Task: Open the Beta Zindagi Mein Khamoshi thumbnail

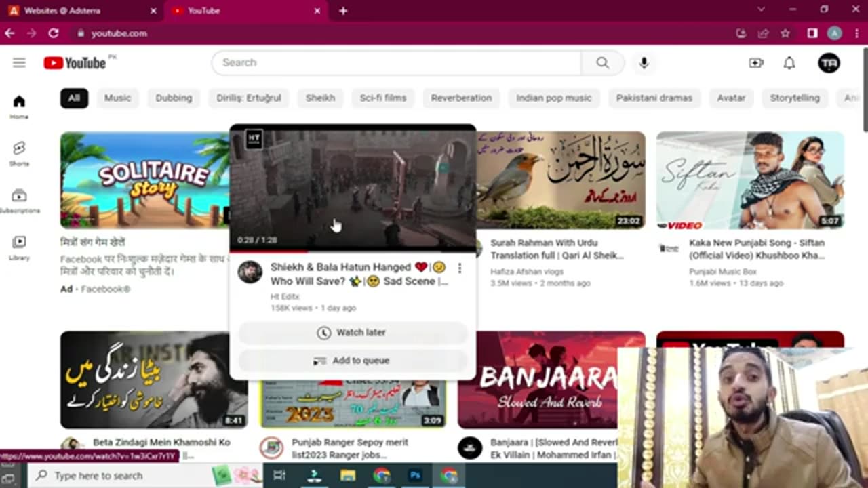Action: point(153,380)
